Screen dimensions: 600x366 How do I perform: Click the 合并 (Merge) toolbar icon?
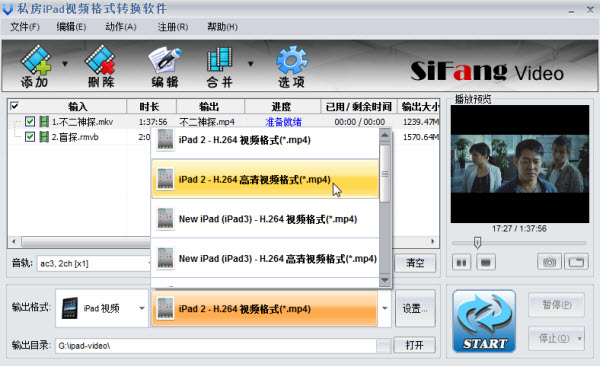[220, 66]
